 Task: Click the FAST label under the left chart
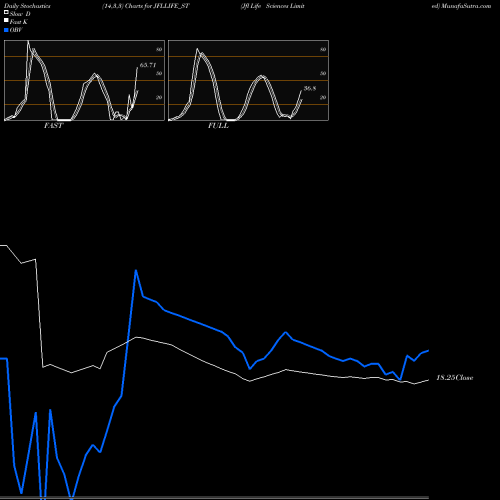[x=53, y=126]
